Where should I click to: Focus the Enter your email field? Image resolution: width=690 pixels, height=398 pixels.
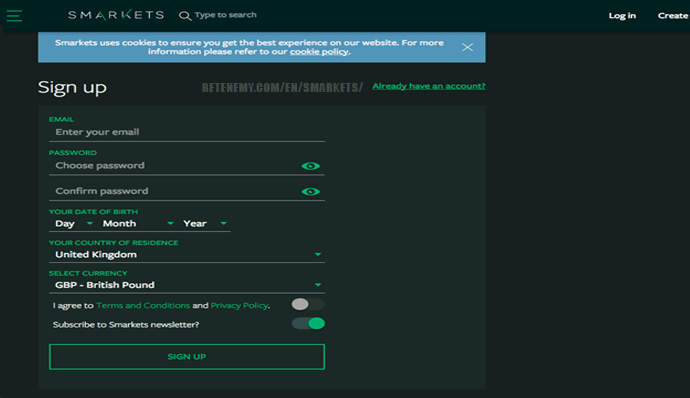click(187, 132)
